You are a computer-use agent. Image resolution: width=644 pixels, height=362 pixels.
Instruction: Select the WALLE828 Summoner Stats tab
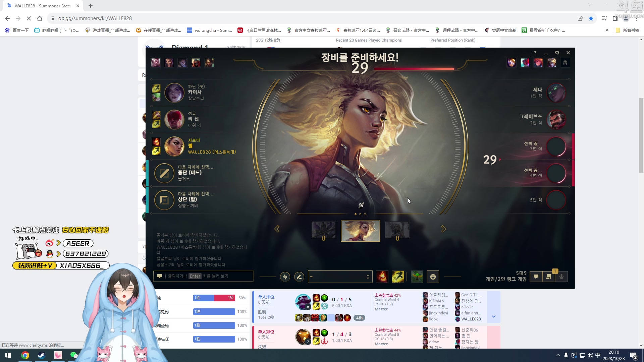43,6
